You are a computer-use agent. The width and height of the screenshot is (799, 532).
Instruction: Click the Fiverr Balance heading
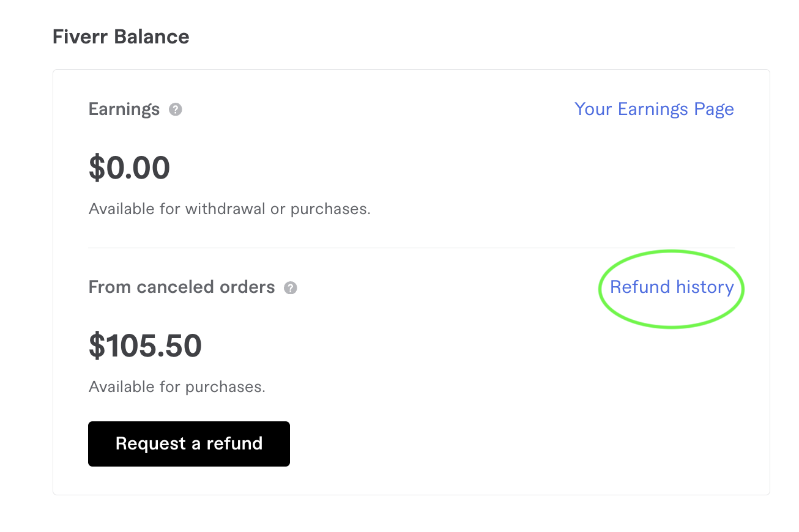tap(121, 37)
